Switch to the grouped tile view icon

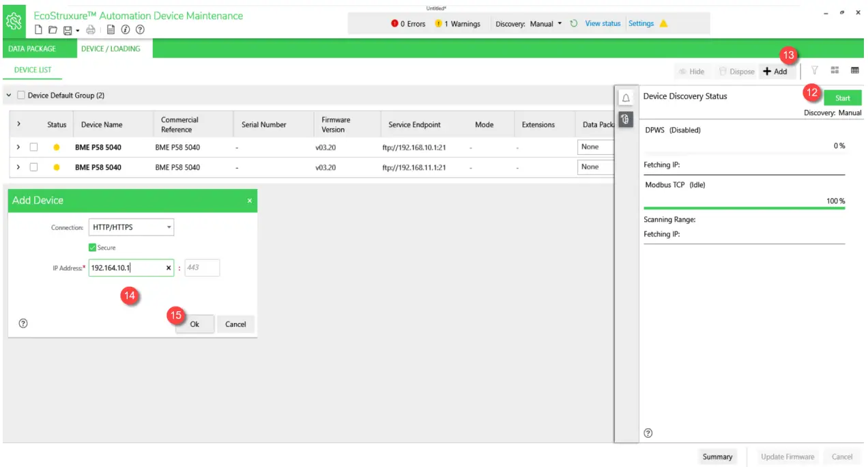click(835, 70)
